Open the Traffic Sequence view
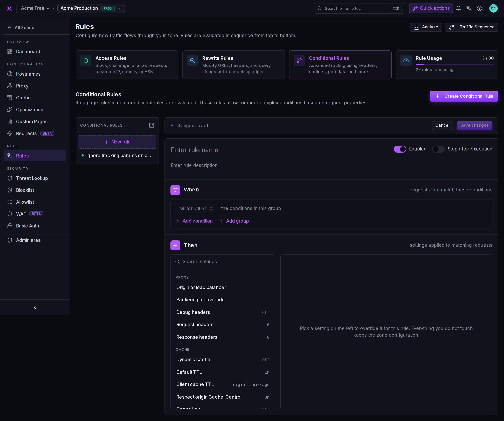Image resolution: width=504 pixels, height=421 pixels. (x=471, y=27)
